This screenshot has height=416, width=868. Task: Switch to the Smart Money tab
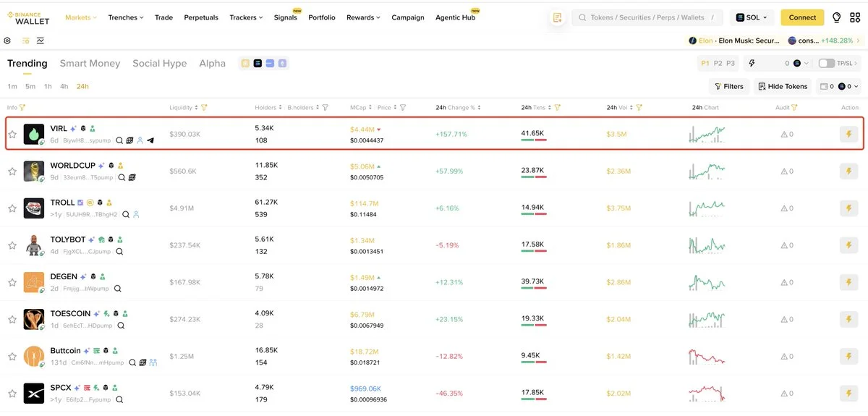90,64
